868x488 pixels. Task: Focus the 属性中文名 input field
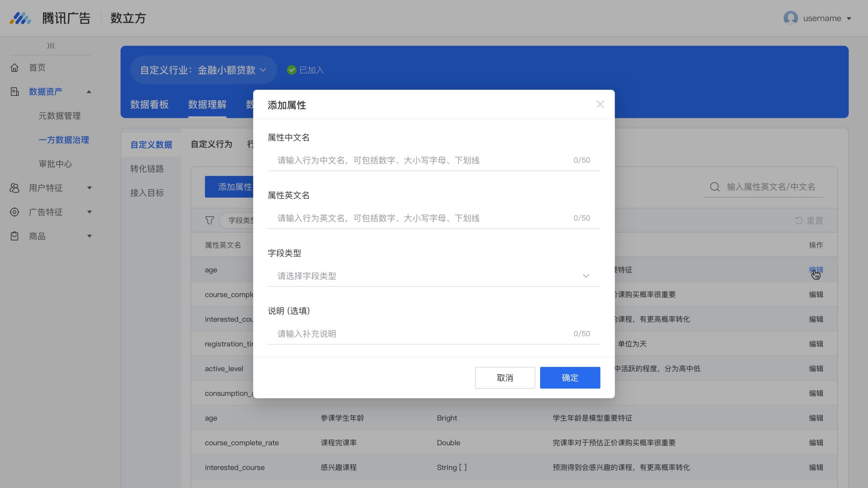click(x=434, y=160)
